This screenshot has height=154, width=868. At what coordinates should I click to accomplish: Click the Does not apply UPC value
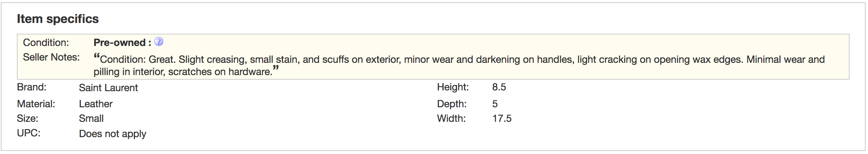point(113,134)
